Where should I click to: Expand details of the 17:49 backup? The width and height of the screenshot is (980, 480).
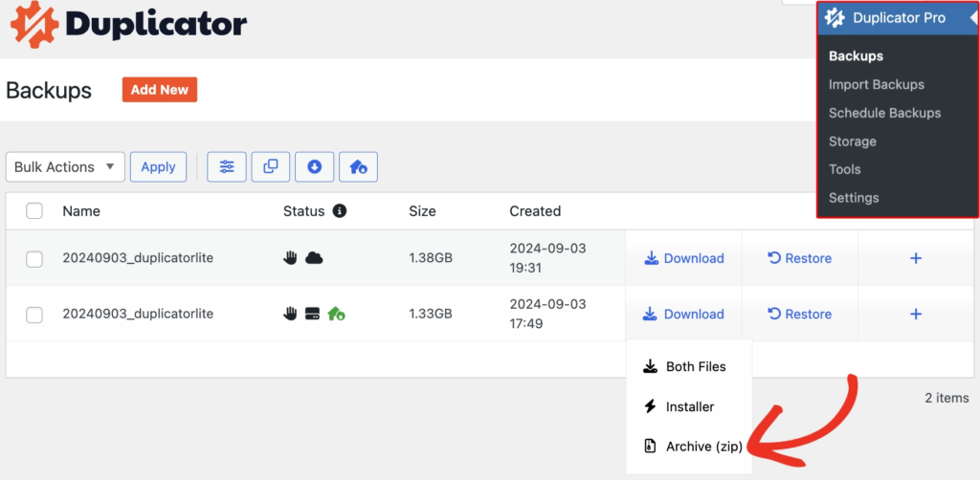pos(915,314)
